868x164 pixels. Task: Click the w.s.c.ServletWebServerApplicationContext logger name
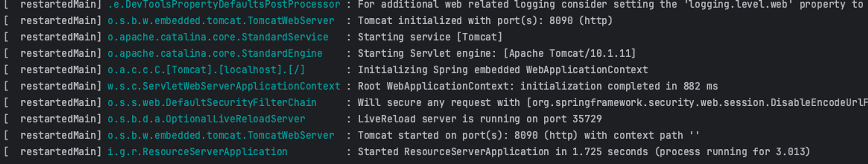point(224,86)
